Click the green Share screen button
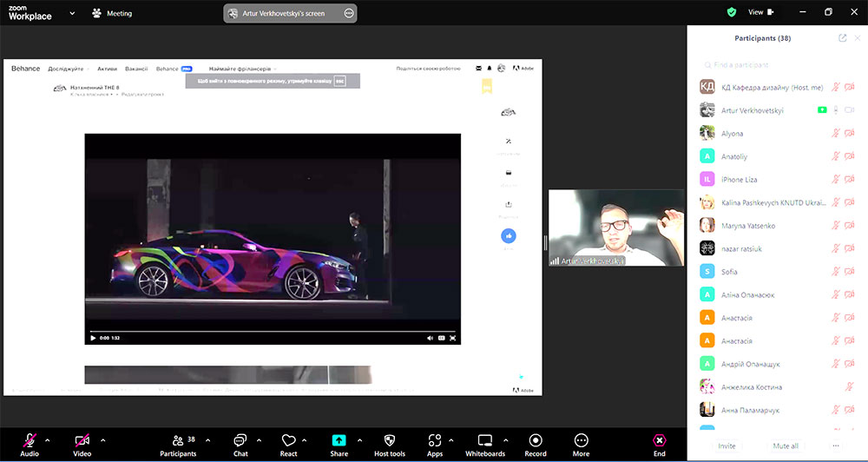Viewport: 868px width, 462px height. (x=339, y=445)
